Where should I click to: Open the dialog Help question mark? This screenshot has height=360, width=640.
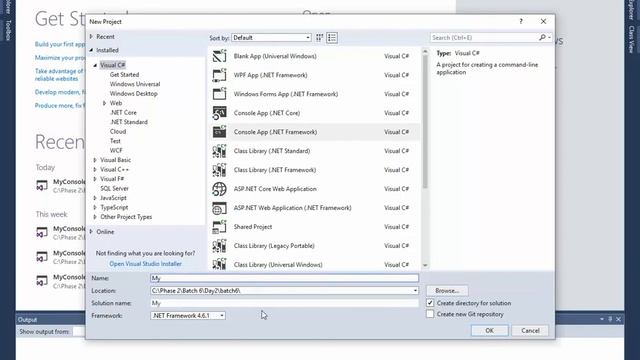pos(521,21)
